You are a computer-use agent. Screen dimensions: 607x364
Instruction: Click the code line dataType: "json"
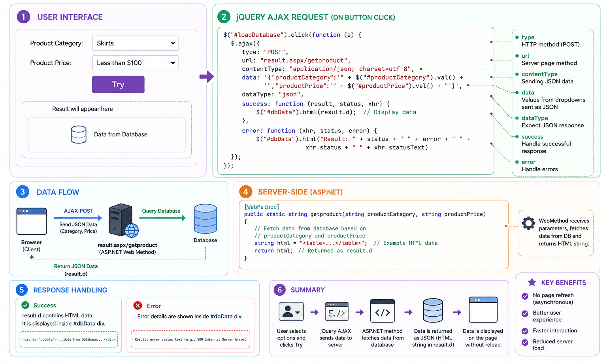click(x=273, y=94)
